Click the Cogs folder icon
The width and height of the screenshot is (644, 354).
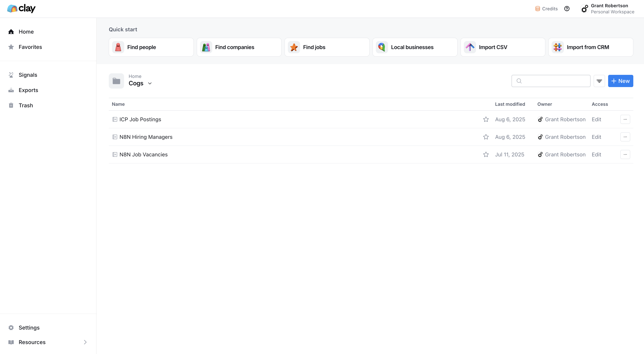(116, 81)
